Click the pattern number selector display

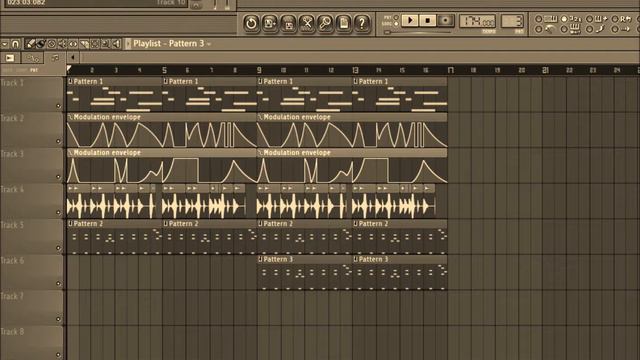click(x=512, y=21)
